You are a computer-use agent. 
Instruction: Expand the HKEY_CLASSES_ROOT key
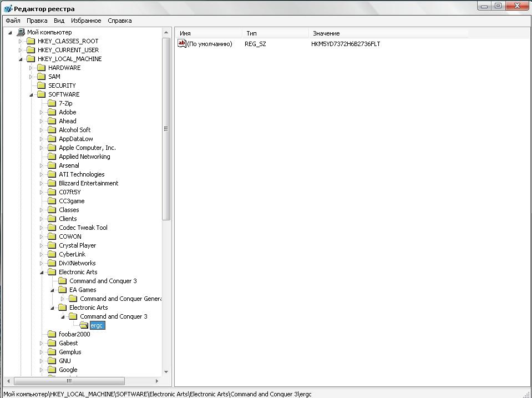click(21, 41)
